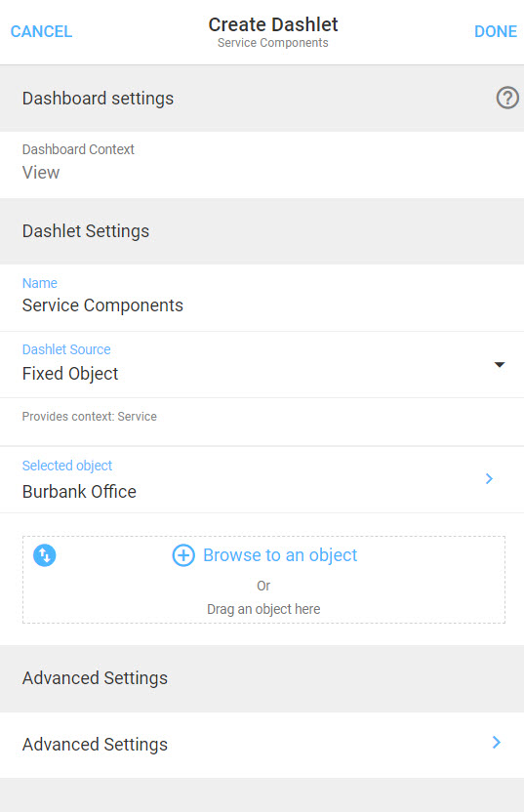Screen dimensions: 524x812
Task: Click the Provides context: Service text
Action: tap(89, 417)
